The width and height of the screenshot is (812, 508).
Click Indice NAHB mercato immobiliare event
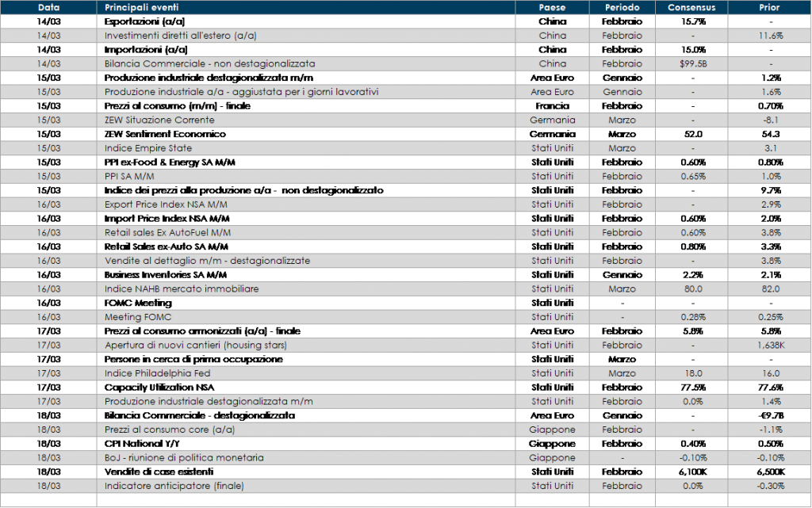click(x=182, y=289)
